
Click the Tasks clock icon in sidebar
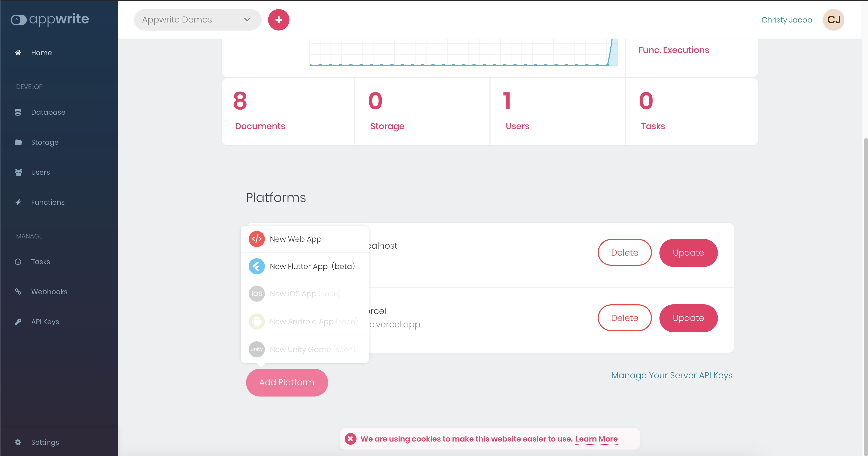(18, 261)
